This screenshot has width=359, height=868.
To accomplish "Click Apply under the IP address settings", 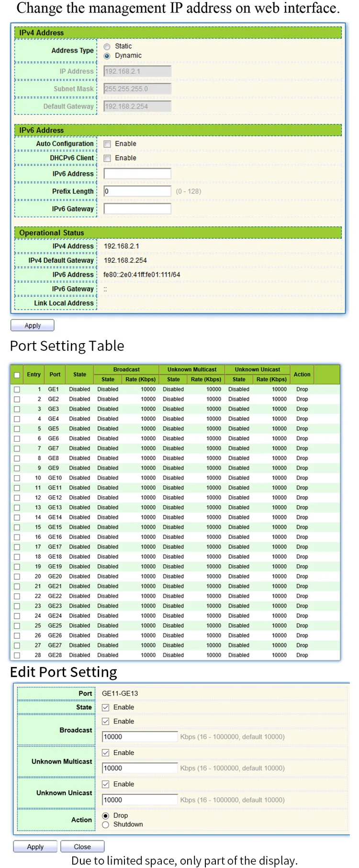I will click(33, 325).
